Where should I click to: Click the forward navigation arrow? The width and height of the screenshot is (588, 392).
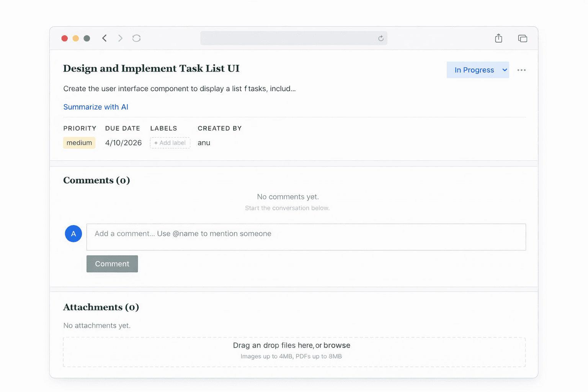coord(120,38)
